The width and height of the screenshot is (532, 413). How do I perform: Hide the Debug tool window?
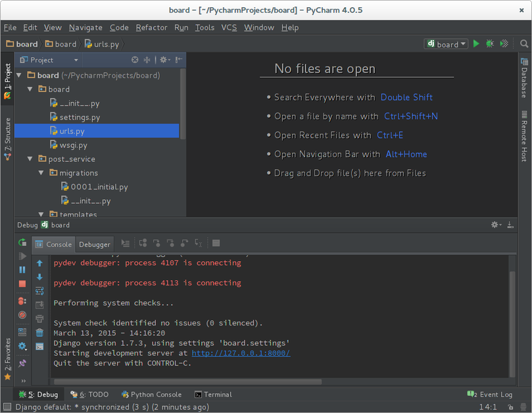click(510, 225)
